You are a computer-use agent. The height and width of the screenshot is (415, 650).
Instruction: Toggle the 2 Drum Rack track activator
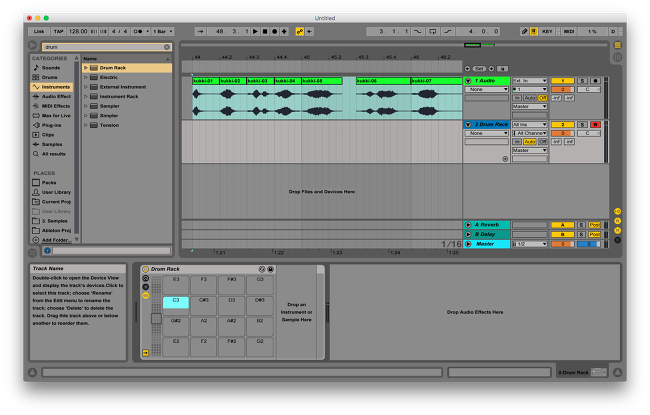[x=563, y=124]
